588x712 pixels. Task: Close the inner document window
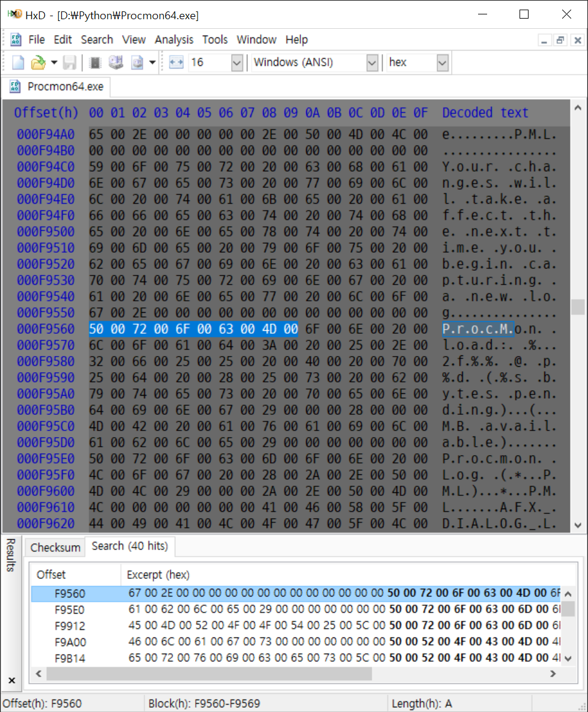578,40
